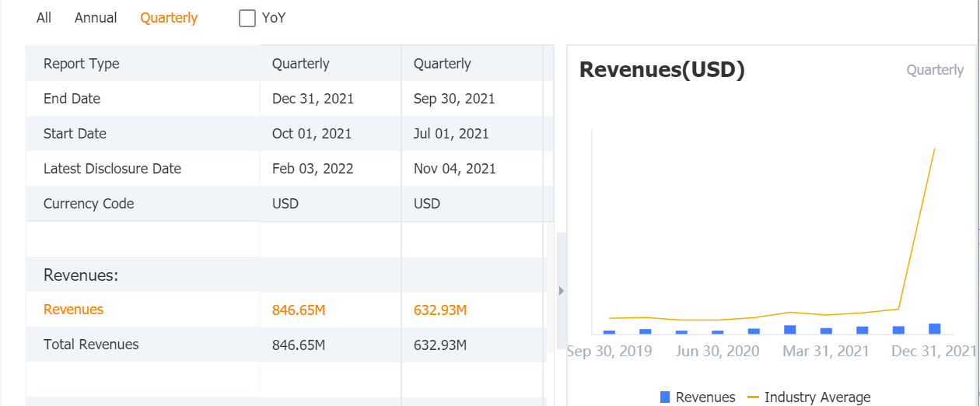This screenshot has width=980, height=406.
Task: Switch to the Annual tab
Action: 96,18
